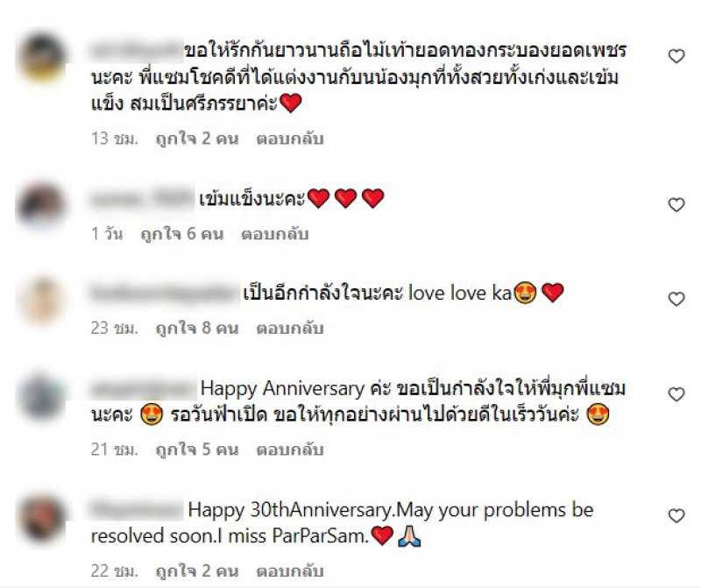Like the comment about ยอดทองกระบองยอดเพชร

[x=676, y=56]
